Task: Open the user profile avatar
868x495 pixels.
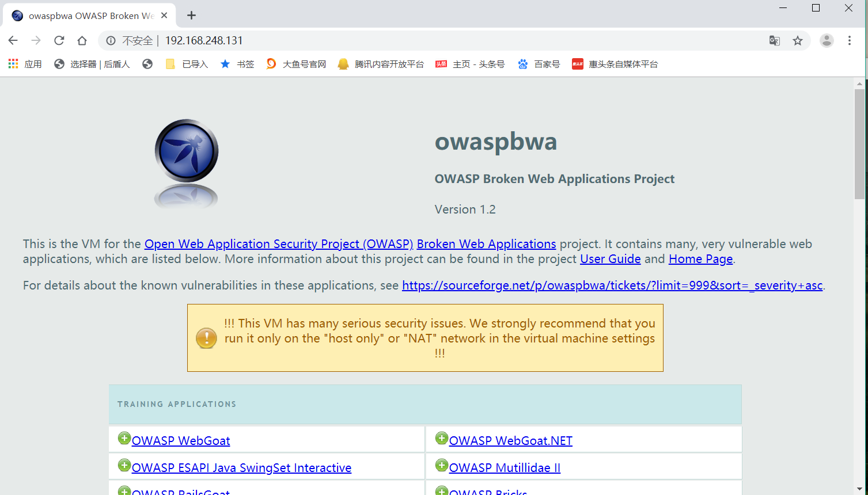Action: click(827, 40)
